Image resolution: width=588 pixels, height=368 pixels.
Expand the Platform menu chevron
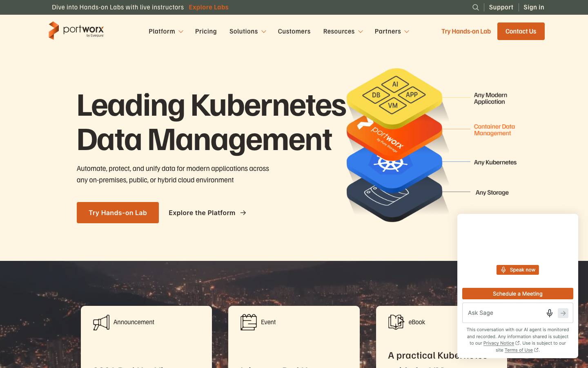click(181, 31)
